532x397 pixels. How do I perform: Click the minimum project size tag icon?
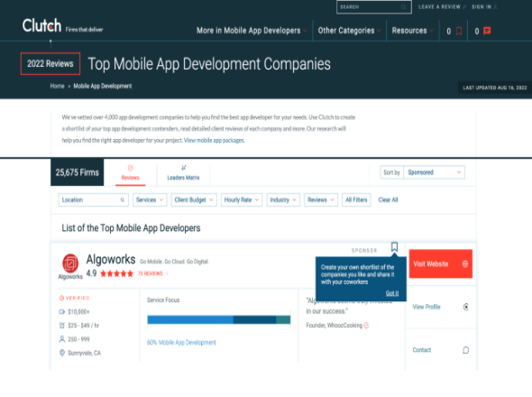pyautogui.click(x=61, y=312)
